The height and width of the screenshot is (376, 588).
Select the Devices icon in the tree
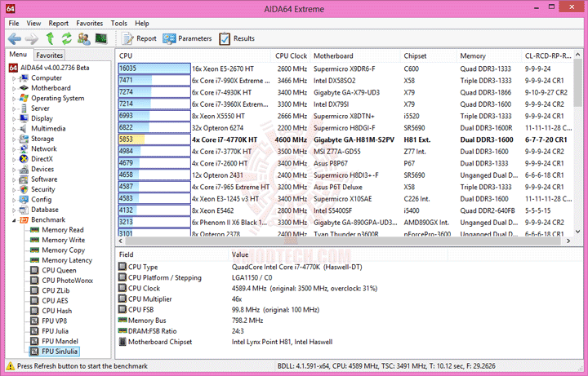(24, 169)
